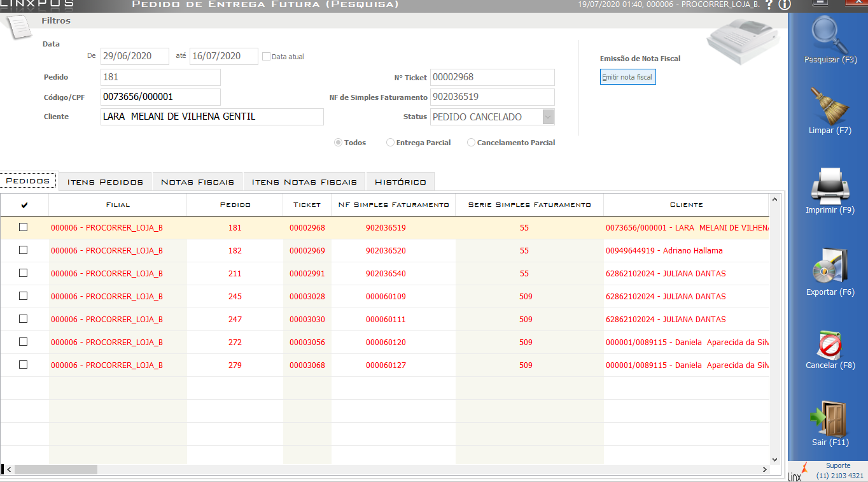Screen dimensions: 868x482
Task: Click the Imprimir (F9) printer icon
Action: pyautogui.click(x=830, y=186)
